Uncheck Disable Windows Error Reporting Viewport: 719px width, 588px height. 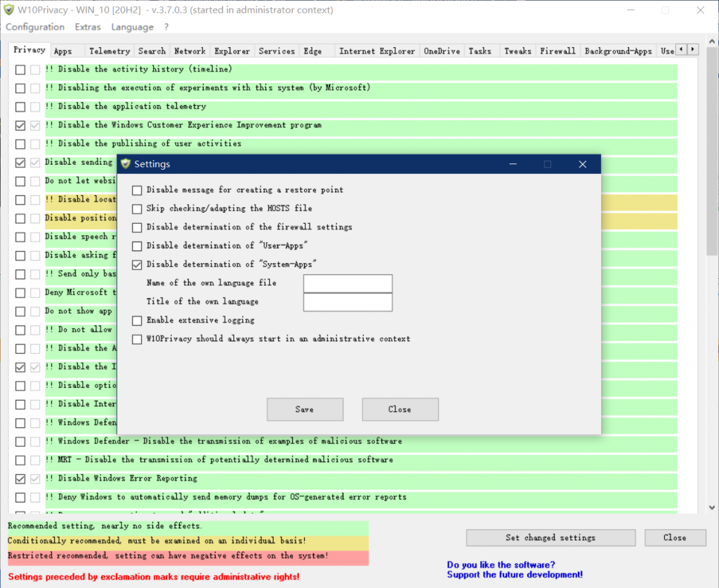click(20, 479)
